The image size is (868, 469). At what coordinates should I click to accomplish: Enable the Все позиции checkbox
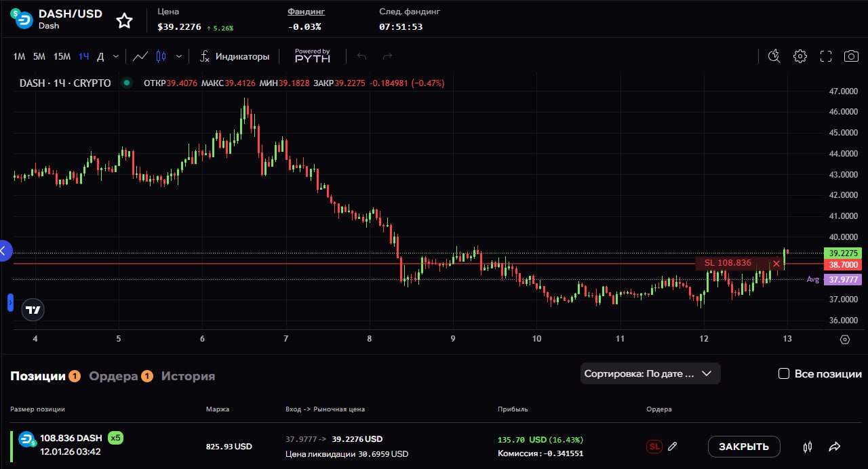coord(784,373)
